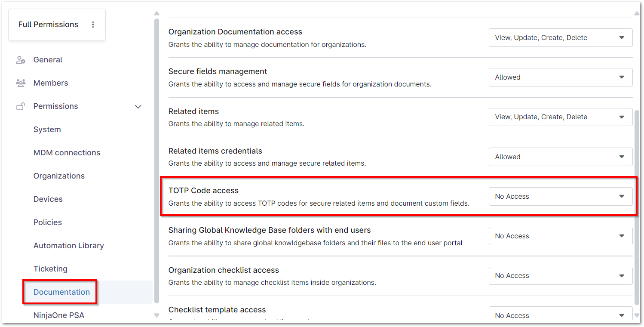
Task: Open the Organization checklist access dropdown
Action: [x=560, y=276]
